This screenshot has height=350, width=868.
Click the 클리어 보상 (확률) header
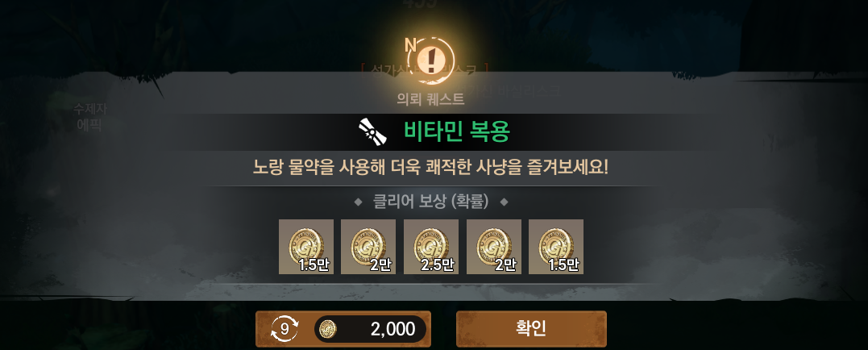pyautogui.click(x=430, y=202)
